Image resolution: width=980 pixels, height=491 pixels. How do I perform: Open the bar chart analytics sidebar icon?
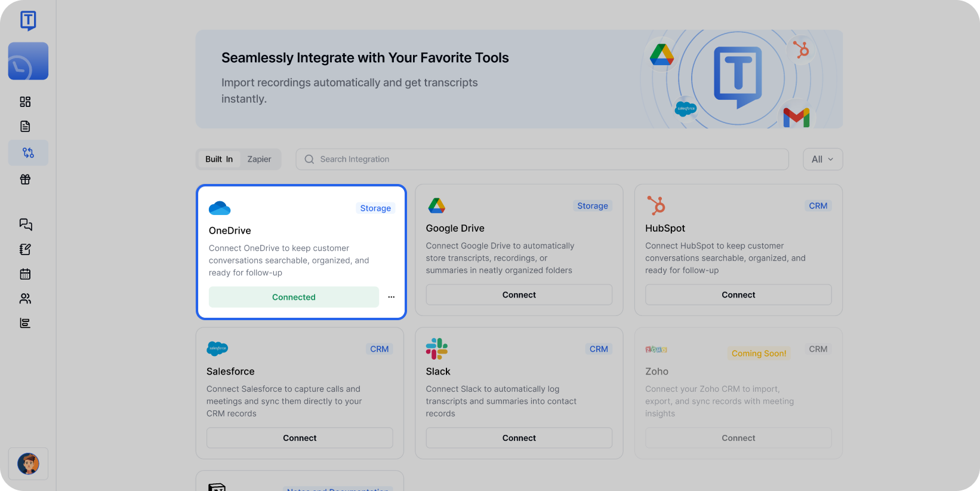tap(25, 323)
